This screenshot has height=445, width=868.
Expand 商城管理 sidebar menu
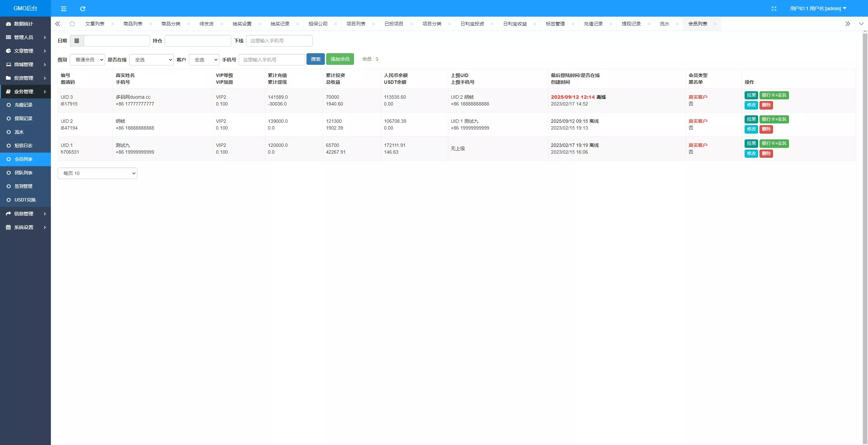tap(25, 64)
